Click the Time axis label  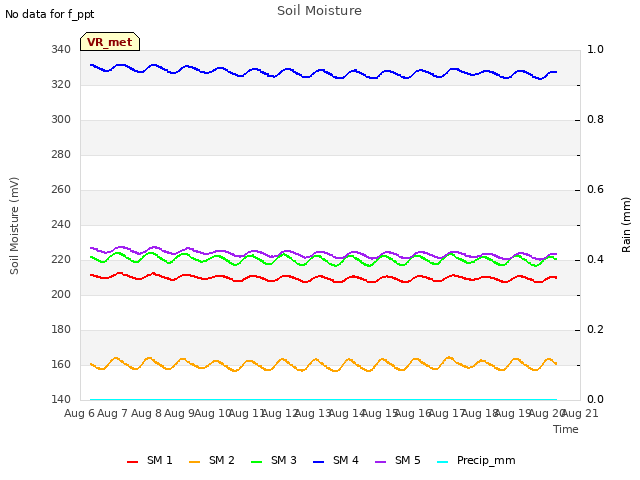[566, 429]
